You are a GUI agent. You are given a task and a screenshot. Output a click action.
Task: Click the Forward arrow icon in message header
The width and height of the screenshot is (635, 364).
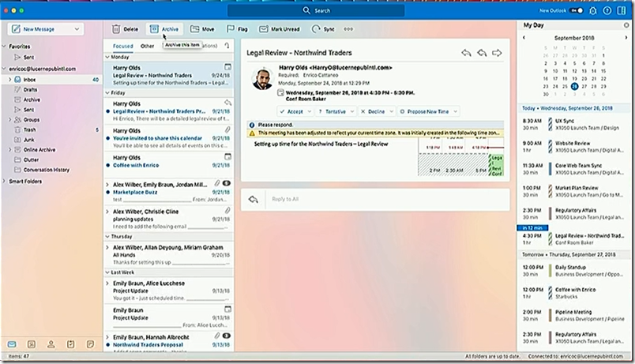pyautogui.click(x=497, y=53)
